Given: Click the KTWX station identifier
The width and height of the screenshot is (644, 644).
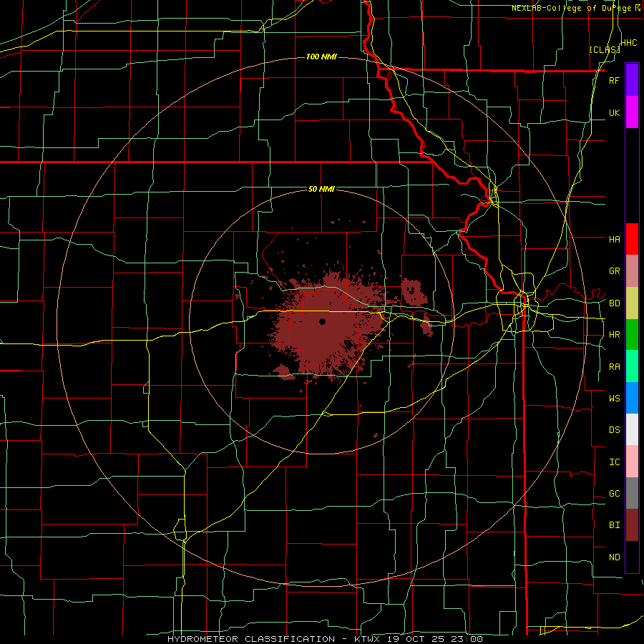Looking at the screenshot, I should coord(367,639).
